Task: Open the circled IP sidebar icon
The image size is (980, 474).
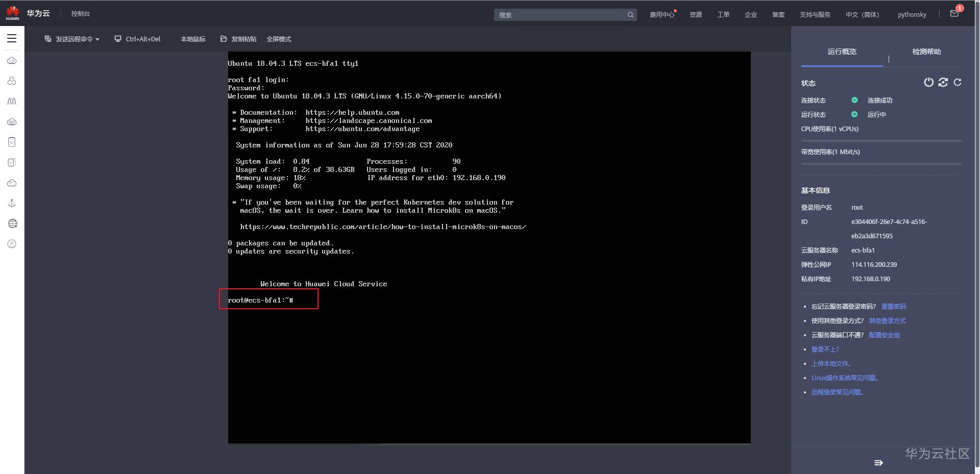Action: [x=12, y=244]
